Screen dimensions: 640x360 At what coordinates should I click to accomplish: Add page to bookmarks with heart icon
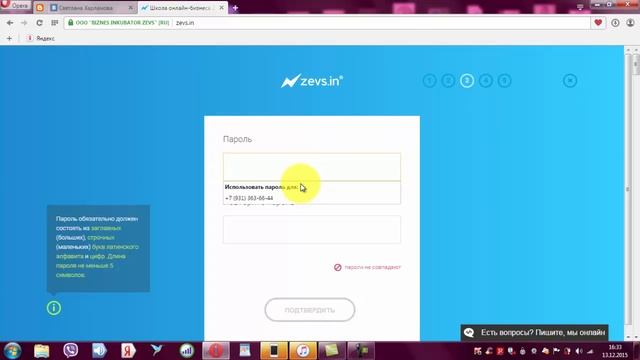pyautogui.click(x=598, y=23)
